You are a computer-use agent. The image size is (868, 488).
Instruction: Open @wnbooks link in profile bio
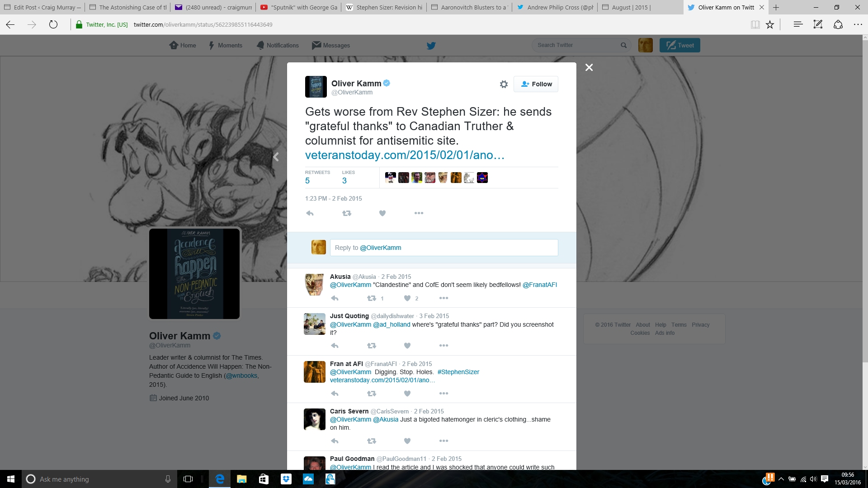coord(241,375)
